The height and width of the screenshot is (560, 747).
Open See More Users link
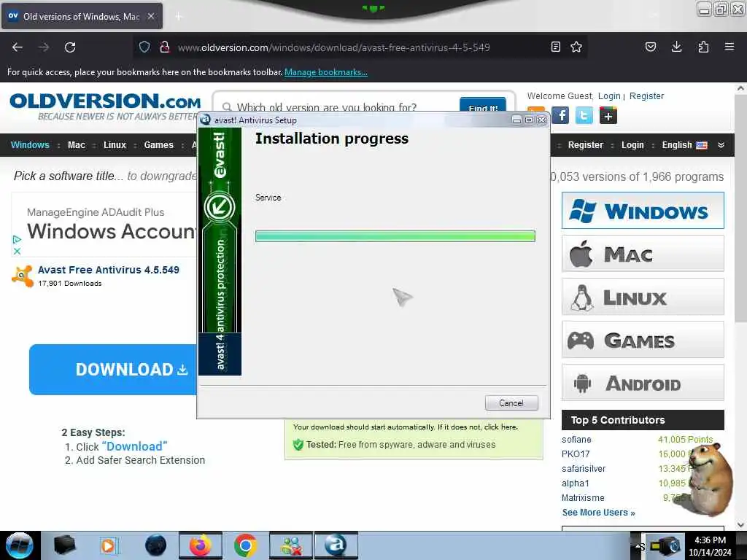click(598, 513)
